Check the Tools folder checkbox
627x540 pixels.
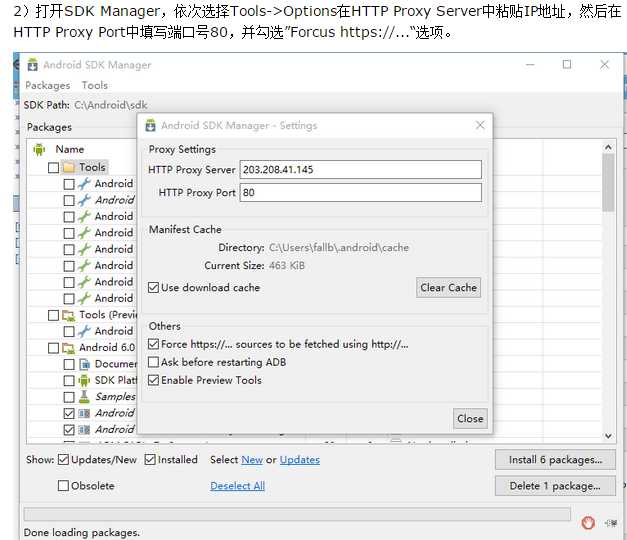pyautogui.click(x=53, y=168)
